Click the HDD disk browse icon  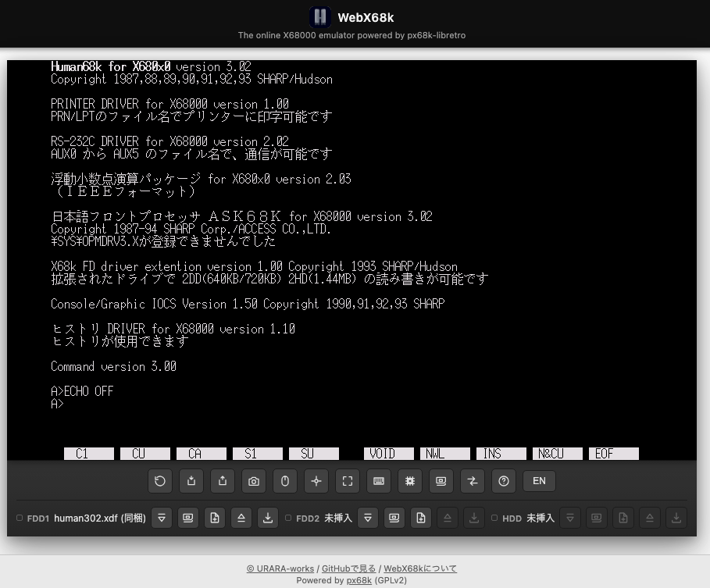596,518
